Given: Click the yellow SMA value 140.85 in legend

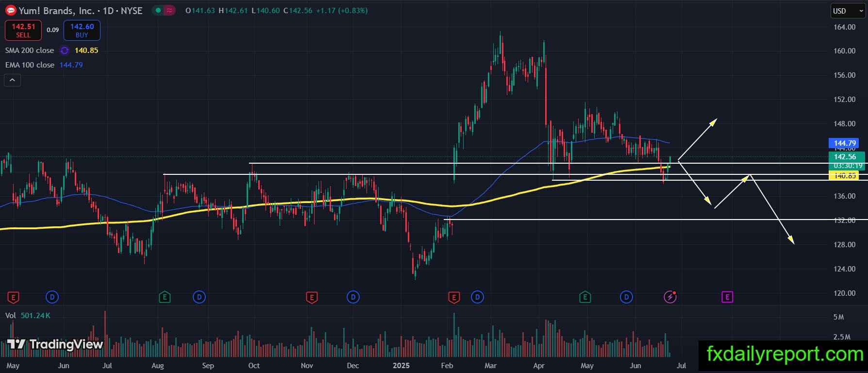Looking at the screenshot, I should pyautogui.click(x=86, y=51).
